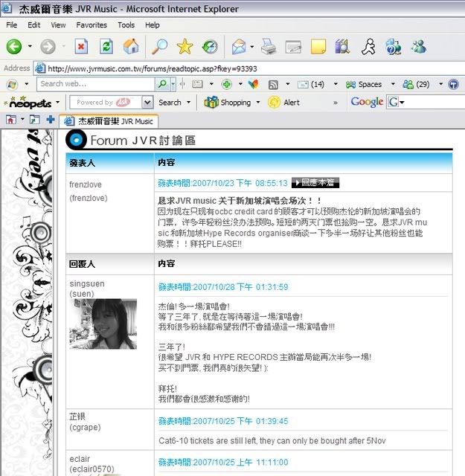Viewport: 465px width, 476px height.
Task: Click the address bar URL
Action: pos(153,68)
